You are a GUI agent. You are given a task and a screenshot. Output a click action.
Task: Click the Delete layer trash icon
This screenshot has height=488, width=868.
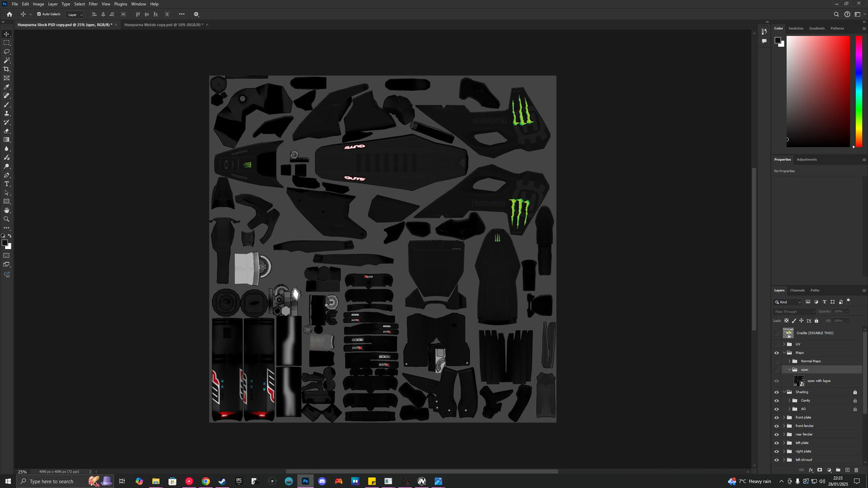[x=857, y=469]
